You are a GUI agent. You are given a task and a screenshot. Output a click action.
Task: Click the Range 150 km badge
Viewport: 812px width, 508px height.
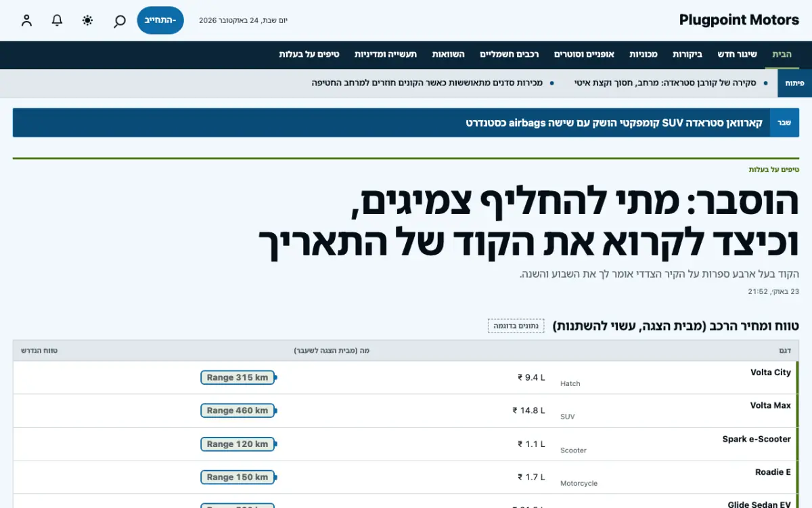[238, 478]
